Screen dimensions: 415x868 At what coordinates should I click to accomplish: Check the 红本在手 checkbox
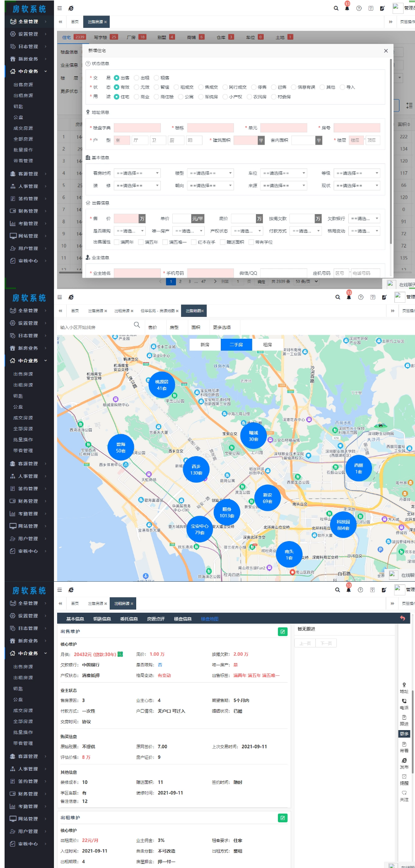click(x=194, y=242)
